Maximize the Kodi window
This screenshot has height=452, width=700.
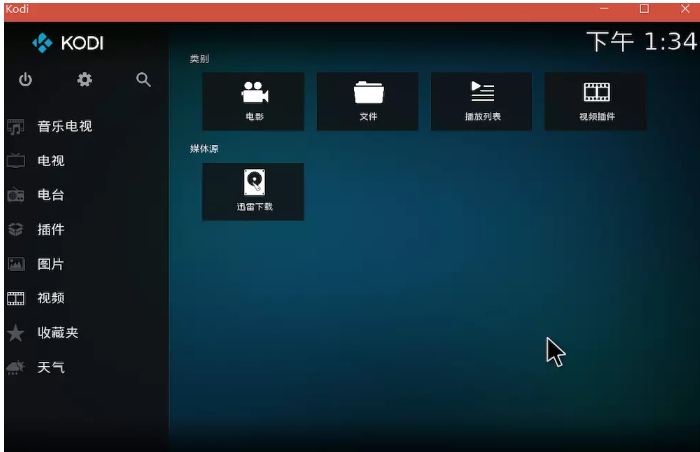coord(644,8)
